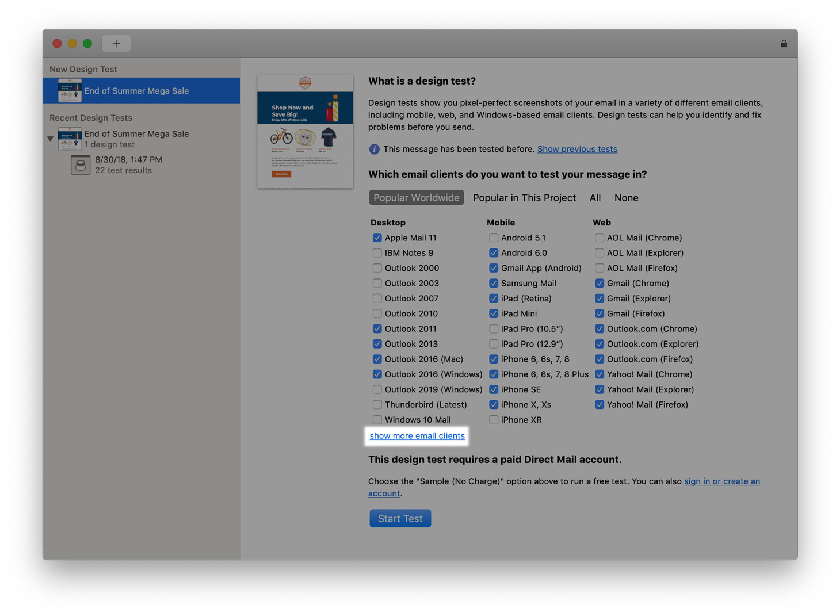
Task: Choose the All clients filter
Action: 595,198
